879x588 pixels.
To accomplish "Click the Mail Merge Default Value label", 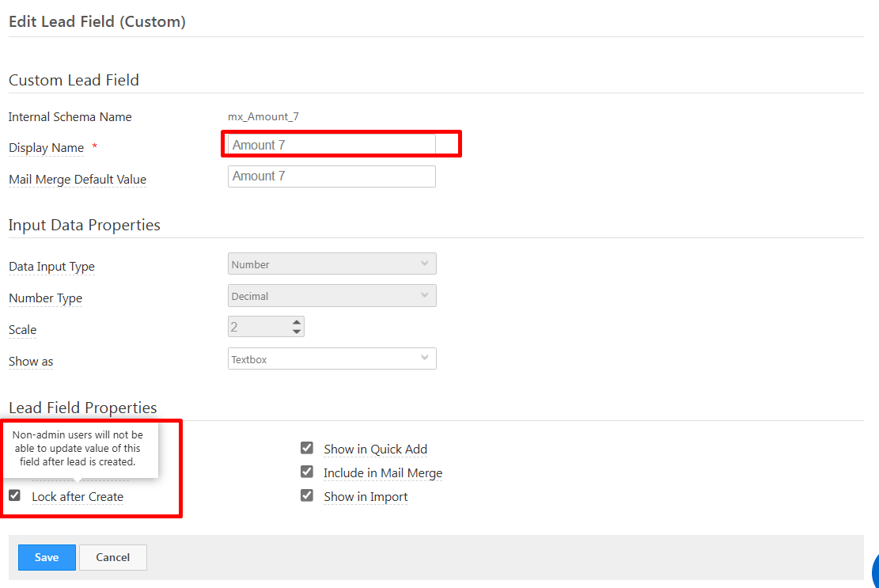I will 78,180.
